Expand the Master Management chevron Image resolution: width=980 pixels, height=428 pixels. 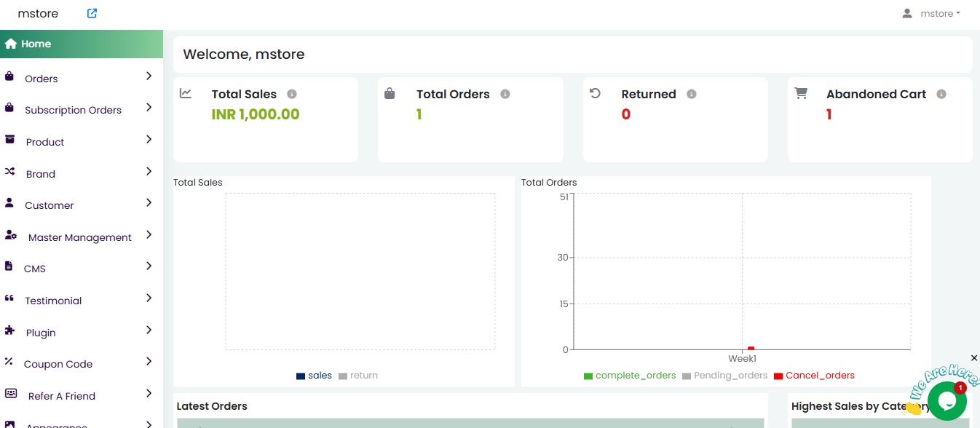pyautogui.click(x=149, y=234)
